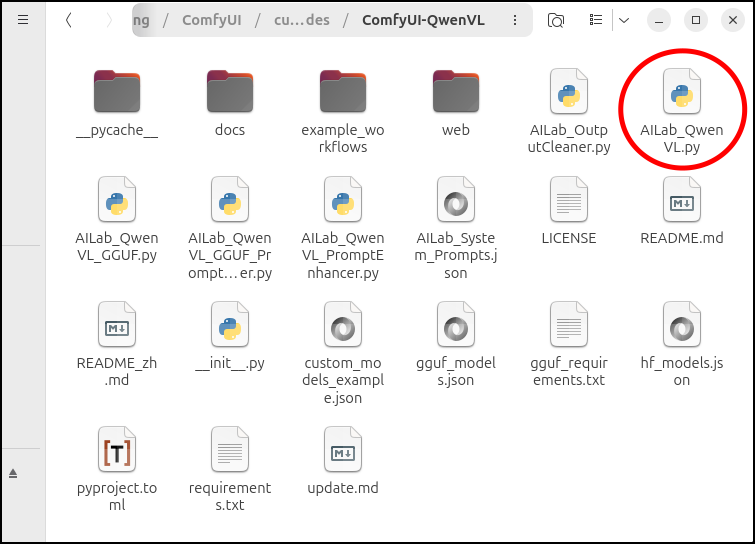Go back to the previous folder
The image size is (755, 544).
pos(68,20)
